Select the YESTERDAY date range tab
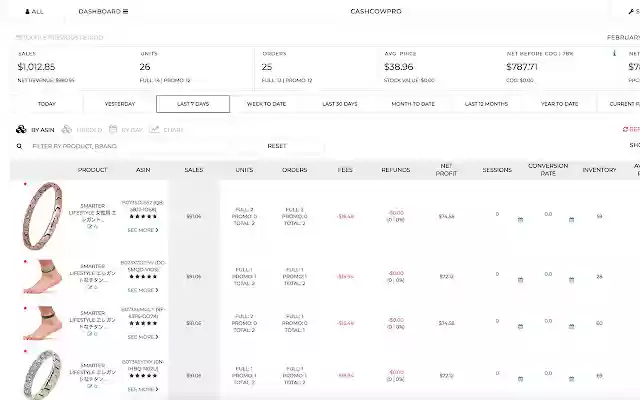 pyautogui.click(x=120, y=104)
